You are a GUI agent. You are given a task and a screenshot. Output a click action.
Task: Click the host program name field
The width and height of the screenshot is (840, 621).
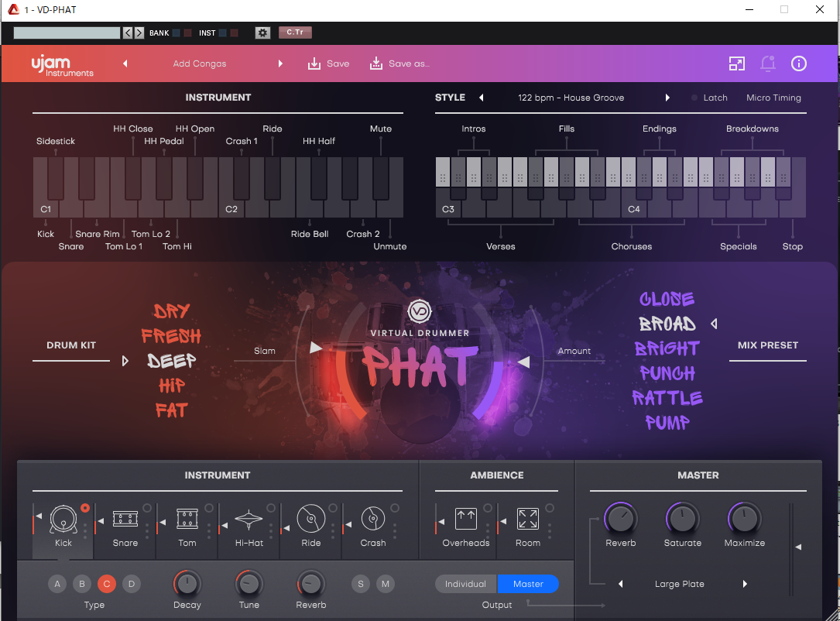[x=67, y=33]
